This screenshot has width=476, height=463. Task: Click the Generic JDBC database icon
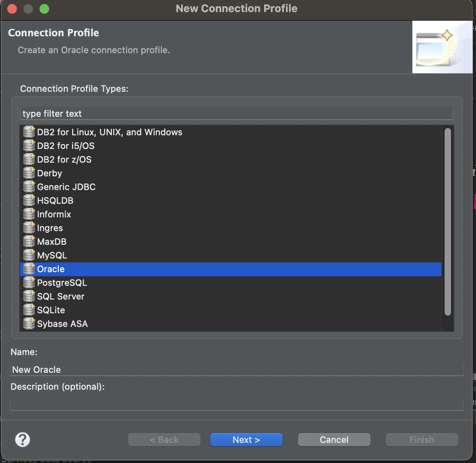pos(29,186)
